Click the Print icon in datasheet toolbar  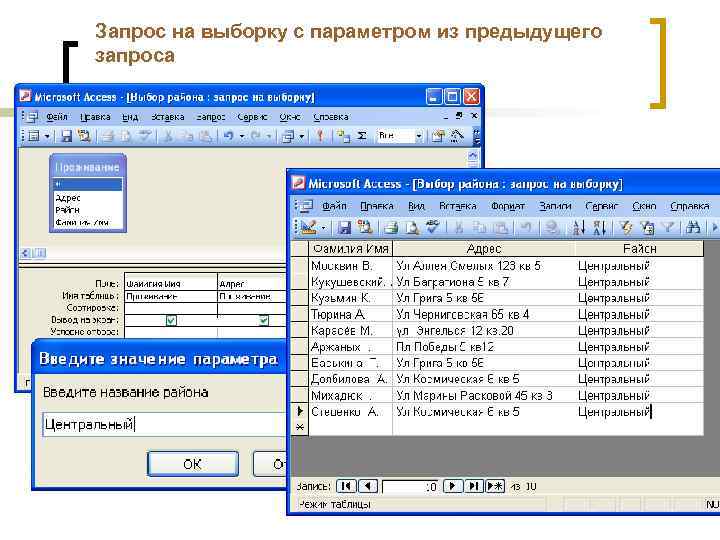[391, 227]
